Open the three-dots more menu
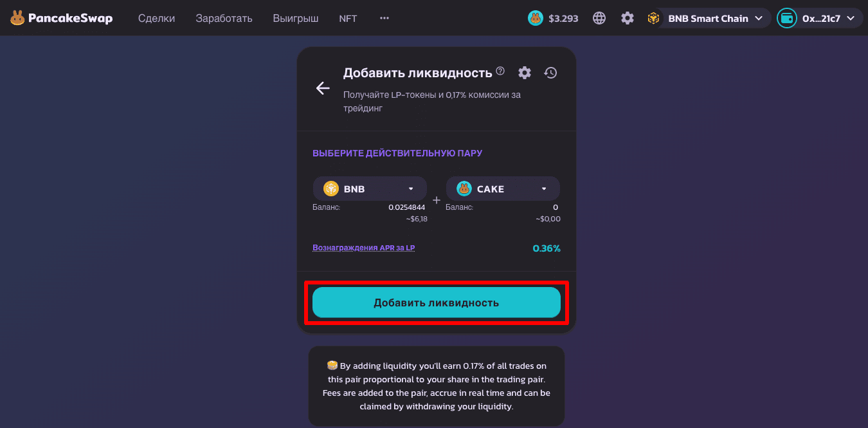This screenshot has width=868, height=428. click(x=384, y=18)
